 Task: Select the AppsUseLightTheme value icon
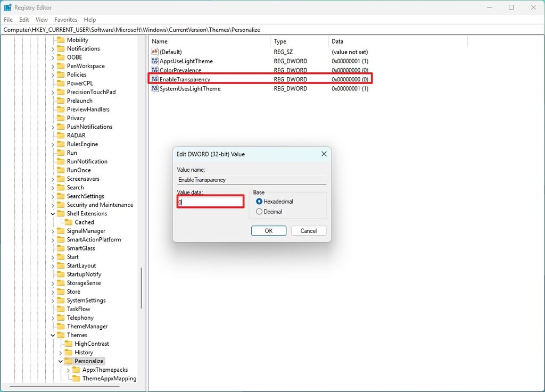(x=154, y=61)
